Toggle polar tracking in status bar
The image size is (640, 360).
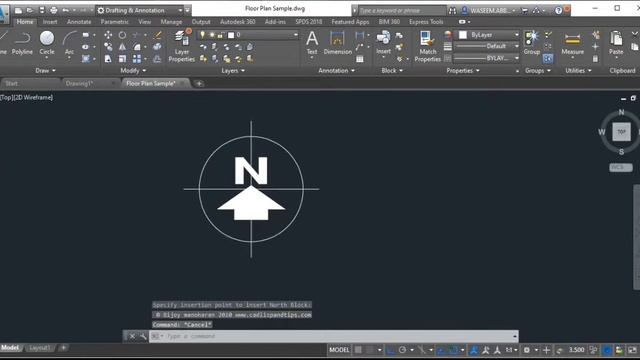coord(402,350)
